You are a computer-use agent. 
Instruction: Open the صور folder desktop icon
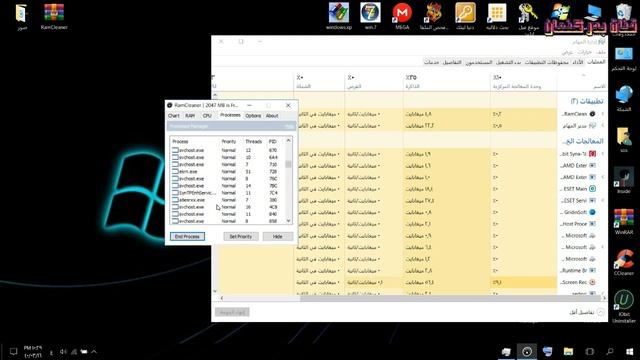pos(21,16)
